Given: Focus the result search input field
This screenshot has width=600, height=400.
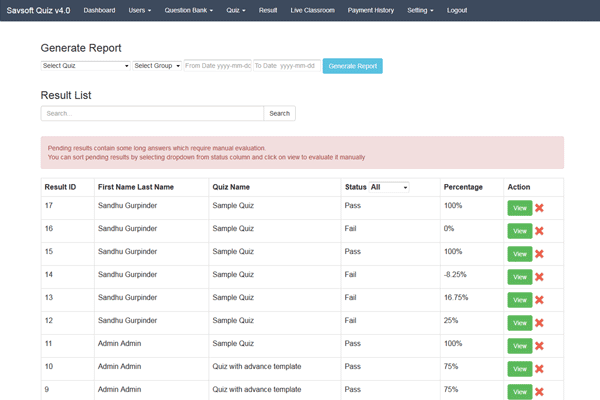Looking at the screenshot, I should pos(152,114).
